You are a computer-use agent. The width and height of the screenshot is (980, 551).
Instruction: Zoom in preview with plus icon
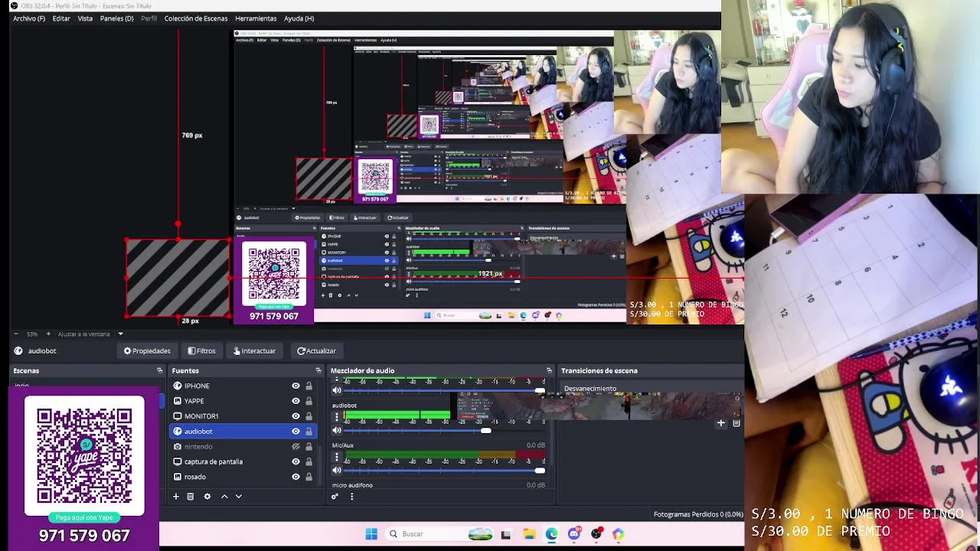point(48,334)
